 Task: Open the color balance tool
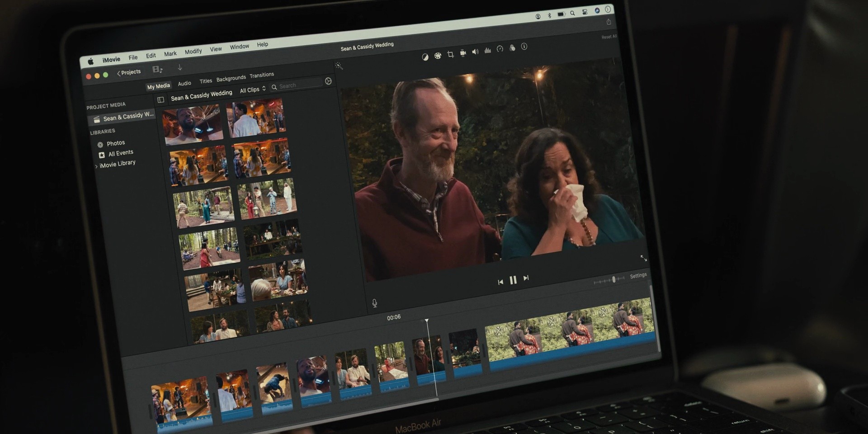tap(425, 57)
